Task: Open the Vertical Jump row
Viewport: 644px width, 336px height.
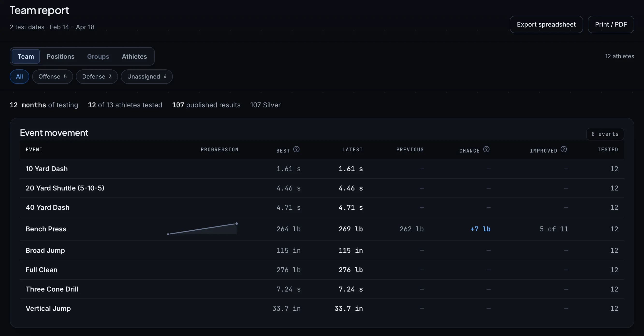Action: coord(322,308)
